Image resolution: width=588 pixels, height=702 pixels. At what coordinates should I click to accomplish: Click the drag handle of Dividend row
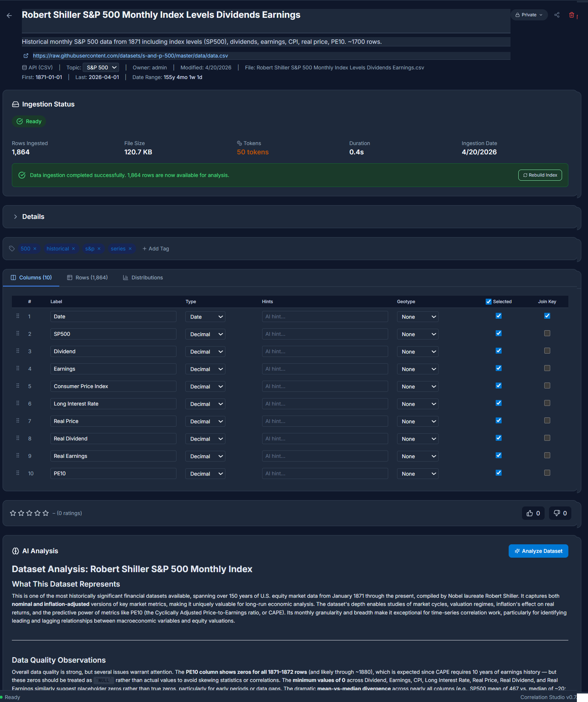coord(18,351)
